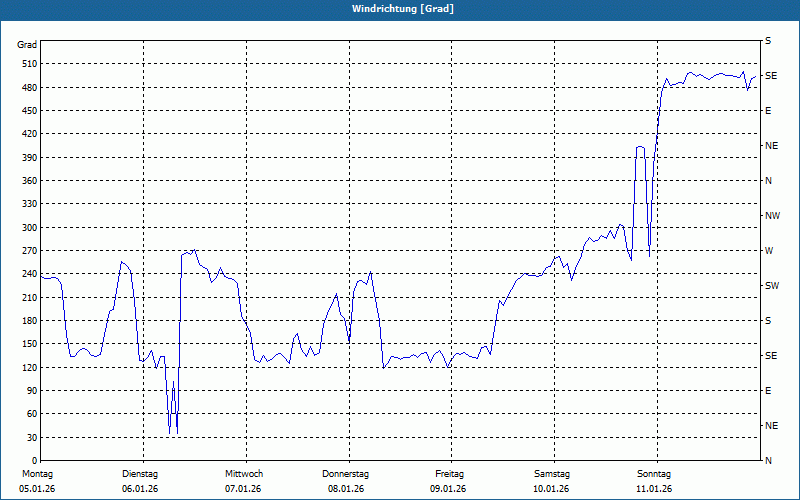Click the 90 tick on the Grad axis
800x500 pixels.
(31, 391)
